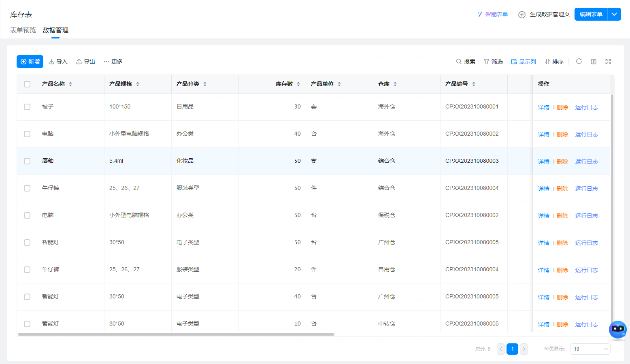Click the refresh table icon

(x=579, y=61)
